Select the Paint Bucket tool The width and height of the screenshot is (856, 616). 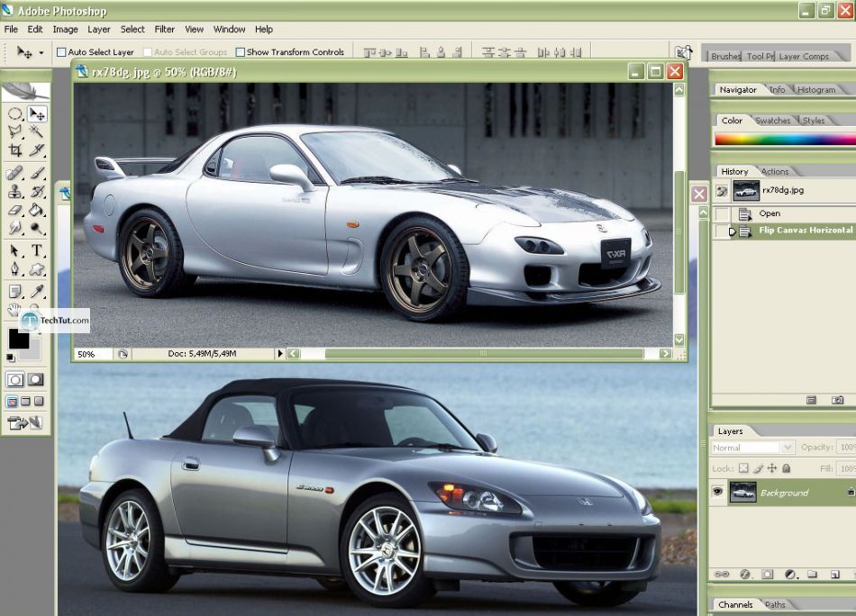(x=37, y=210)
